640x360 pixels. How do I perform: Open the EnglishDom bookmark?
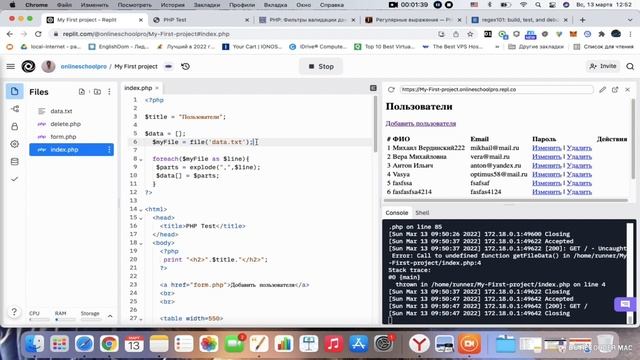tap(119, 47)
